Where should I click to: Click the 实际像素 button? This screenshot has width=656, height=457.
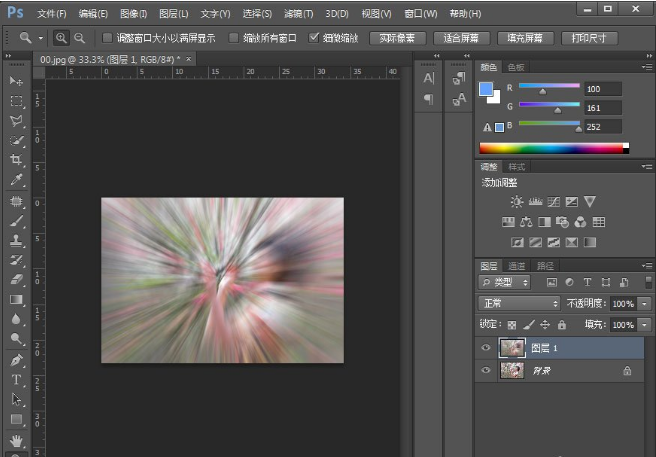coord(397,38)
